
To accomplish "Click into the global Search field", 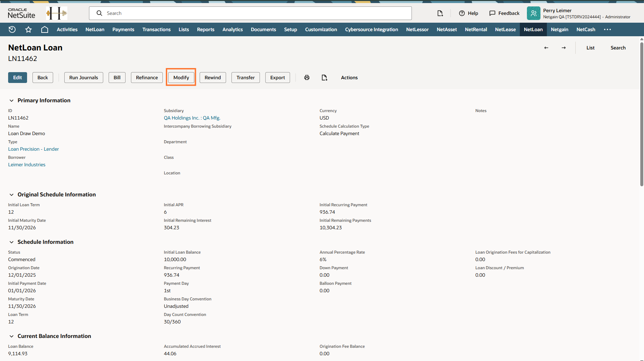I will (x=250, y=13).
